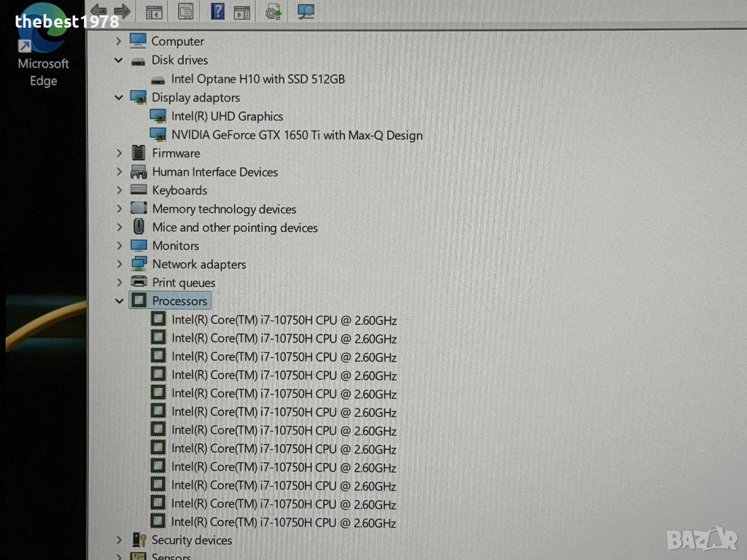Select NVIDIA GeForce GTX 1650 Ti device
This screenshot has height=560, width=747.
click(x=296, y=135)
